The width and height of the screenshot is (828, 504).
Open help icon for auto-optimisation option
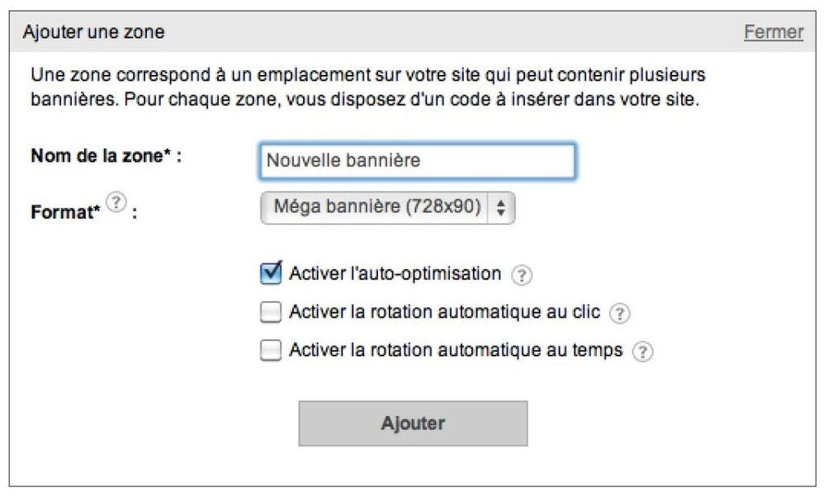click(x=520, y=276)
